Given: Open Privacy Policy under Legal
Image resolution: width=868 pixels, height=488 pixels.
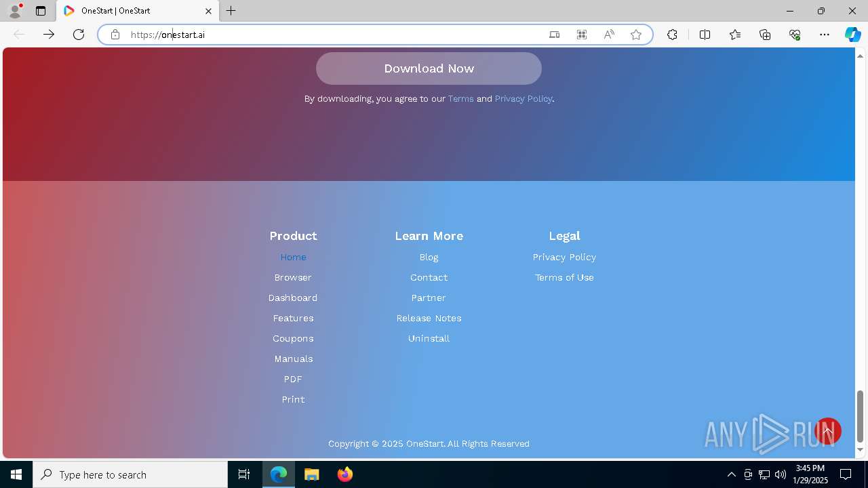Looking at the screenshot, I should pos(564,257).
